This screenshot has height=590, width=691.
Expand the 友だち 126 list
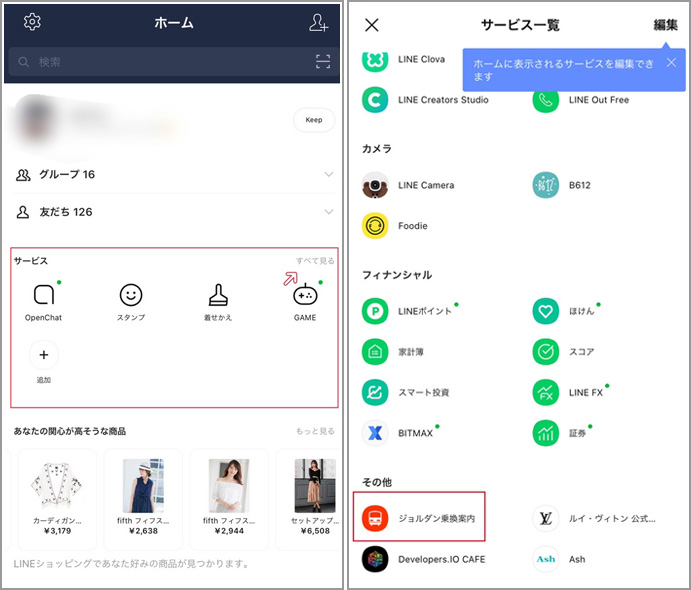(175, 212)
